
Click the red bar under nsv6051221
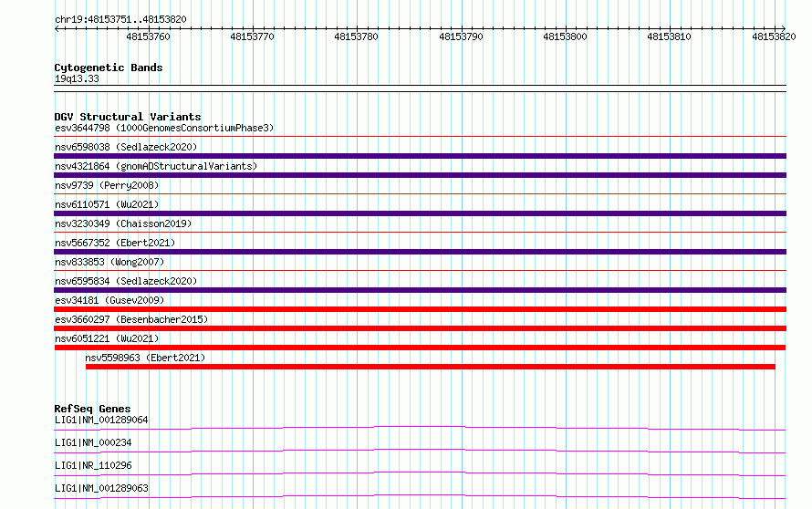[420, 348]
